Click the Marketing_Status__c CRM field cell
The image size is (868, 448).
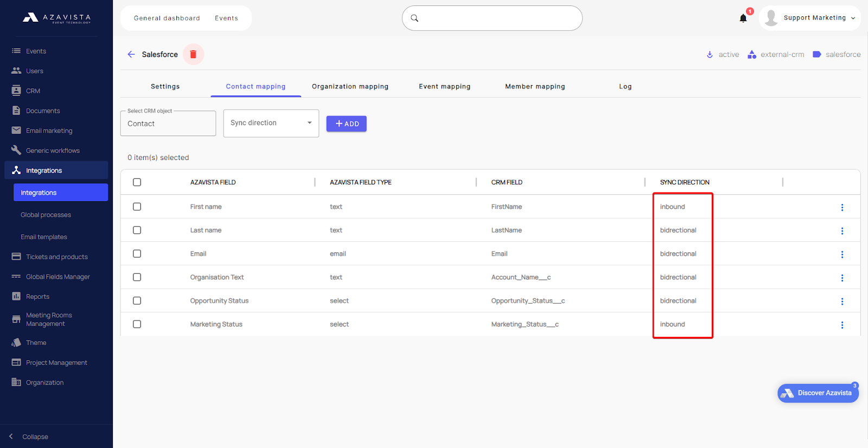click(525, 324)
